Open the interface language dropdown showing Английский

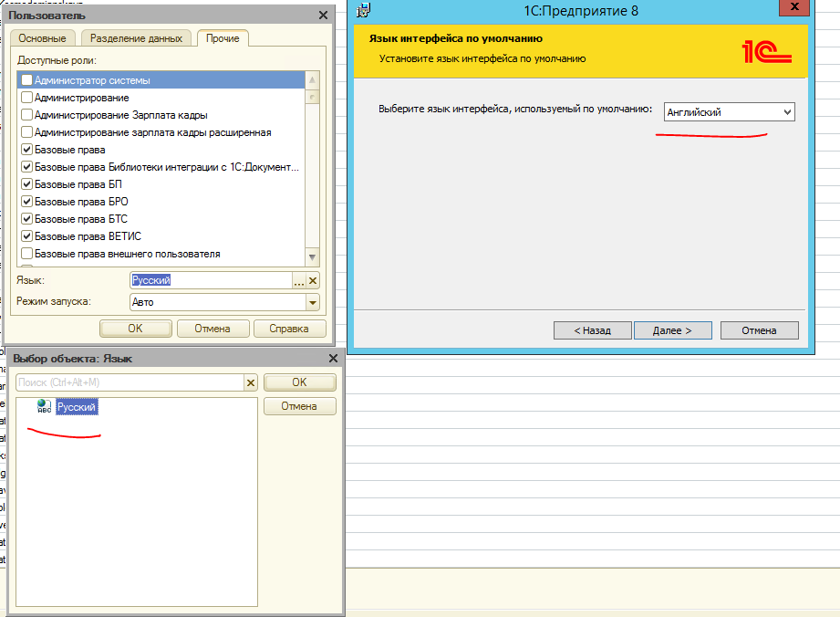(729, 112)
